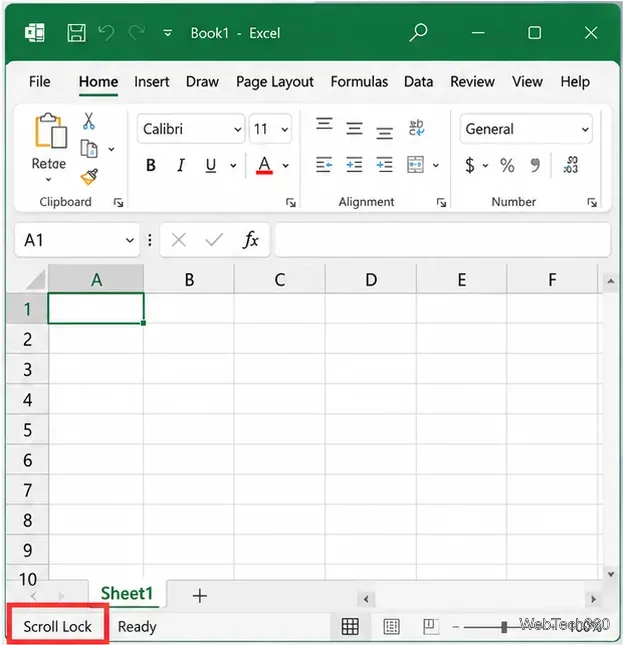The image size is (623, 645).
Task: Open Customize Quick Access Toolbar dropdown
Action: coord(167,33)
